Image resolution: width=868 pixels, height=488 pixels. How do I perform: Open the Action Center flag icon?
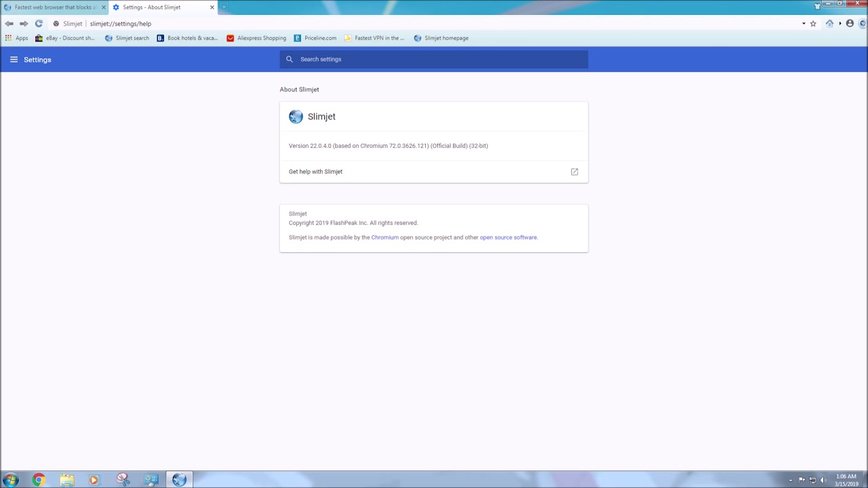[802, 481]
